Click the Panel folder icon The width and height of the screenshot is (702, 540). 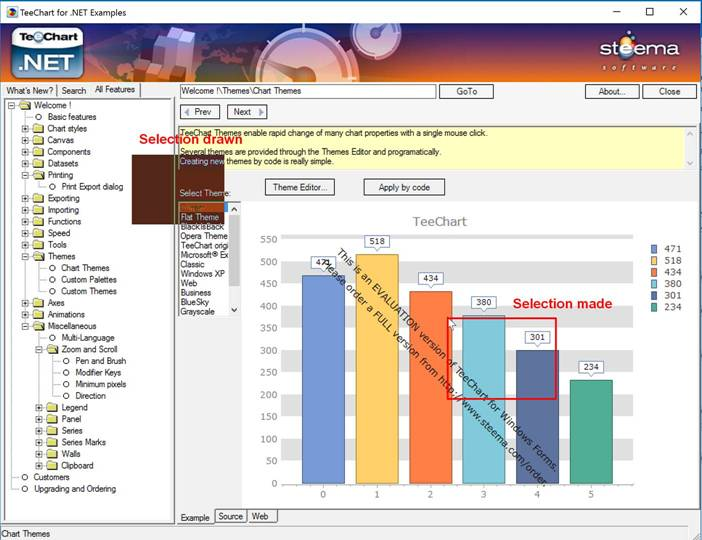53,419
